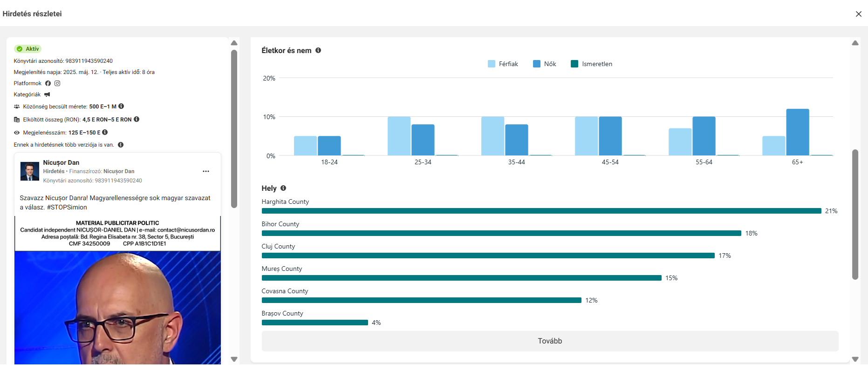Close the Hirdetés részletei dialog

[x=858, y=14]
